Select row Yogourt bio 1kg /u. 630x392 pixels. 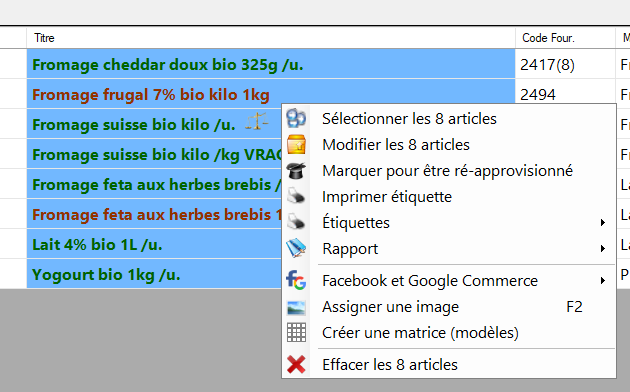click(x=154, y=274)
